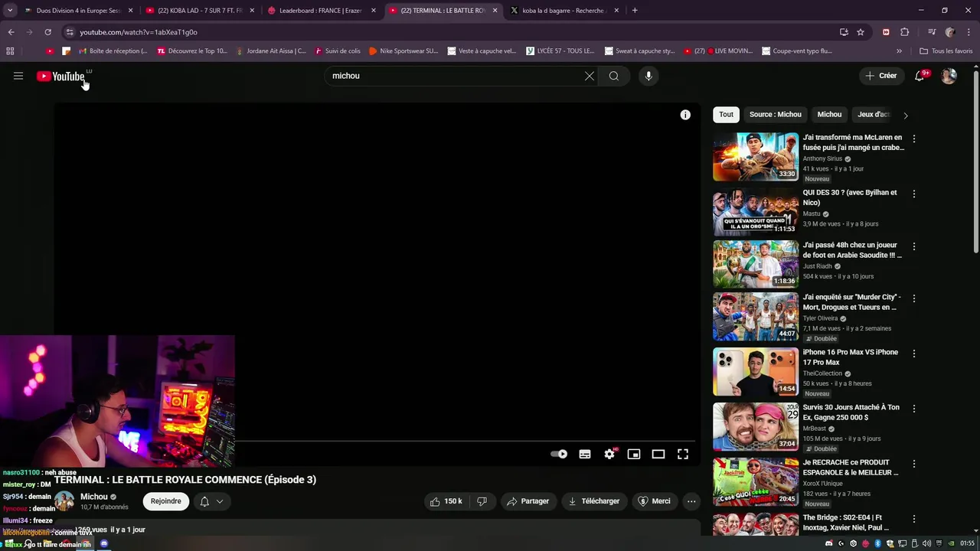The image size is (980, 551).
Task: Open options for Survis 30 Jours video
Action: (x=913, y=409)
